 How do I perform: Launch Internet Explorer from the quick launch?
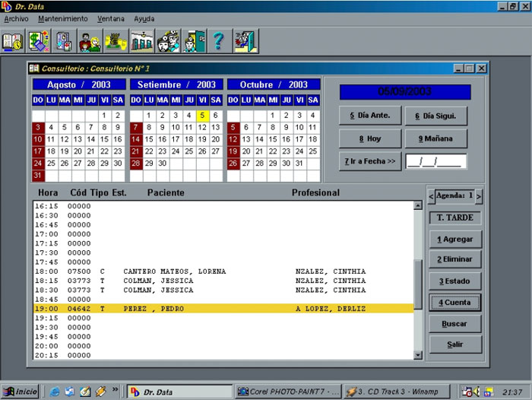click(x=54, y=392)
